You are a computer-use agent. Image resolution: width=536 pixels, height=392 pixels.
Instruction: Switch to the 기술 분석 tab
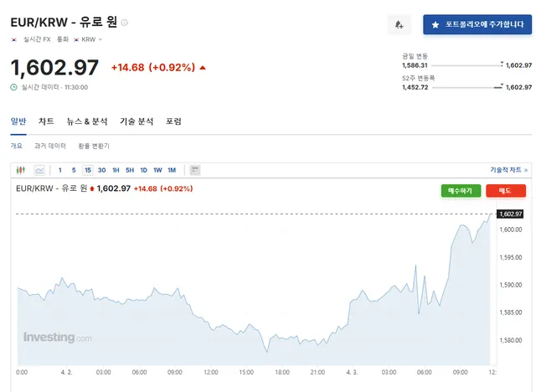click(x=137, y=121)
